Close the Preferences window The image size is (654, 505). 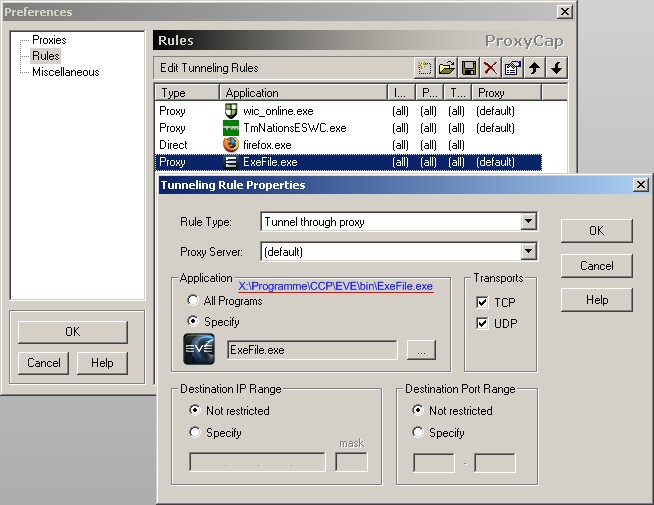[x=564, y=11]
